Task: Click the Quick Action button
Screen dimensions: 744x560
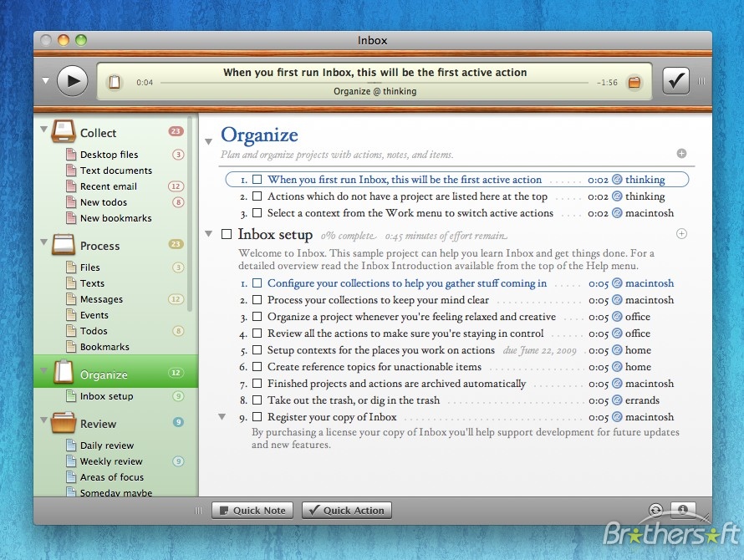Action: [x=347, y=510]
